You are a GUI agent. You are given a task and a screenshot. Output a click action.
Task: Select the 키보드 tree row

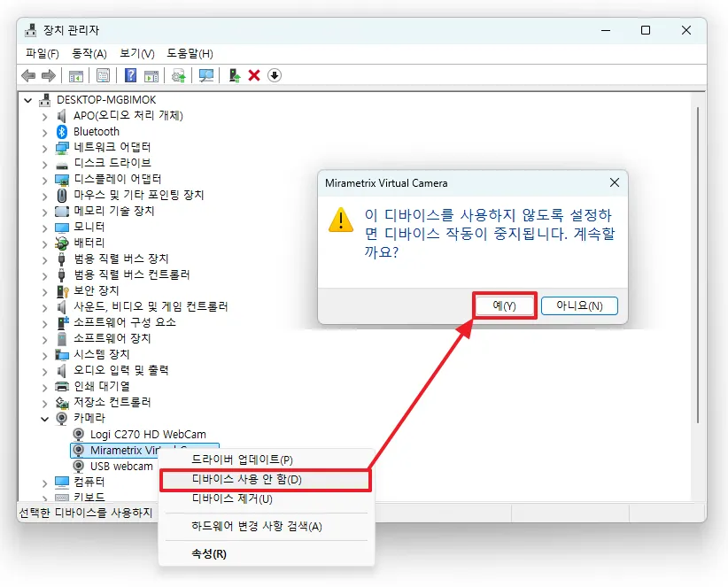[81, 497]
